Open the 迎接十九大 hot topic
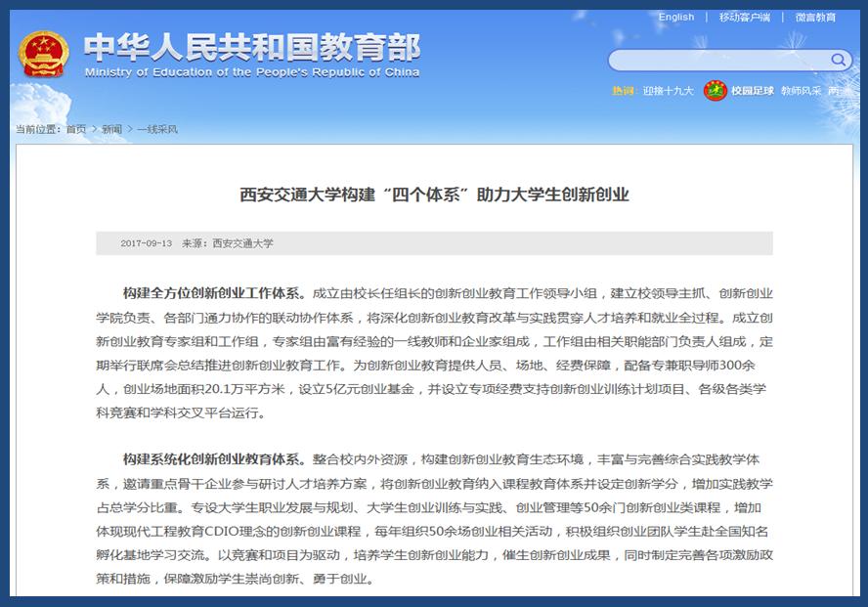The width and height of the screenshot is (868, 607). point(668,91)
